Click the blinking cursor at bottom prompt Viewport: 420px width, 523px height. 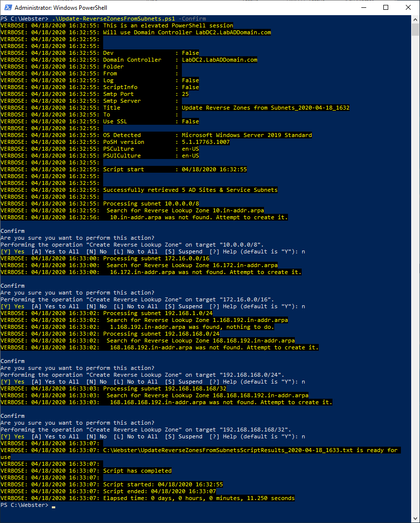click(53, 505)
